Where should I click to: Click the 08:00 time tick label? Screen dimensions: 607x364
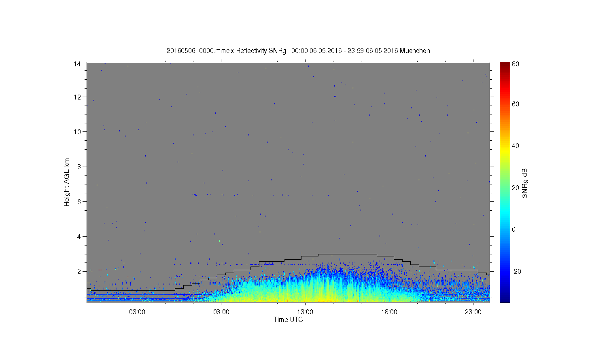pos(221,312)
